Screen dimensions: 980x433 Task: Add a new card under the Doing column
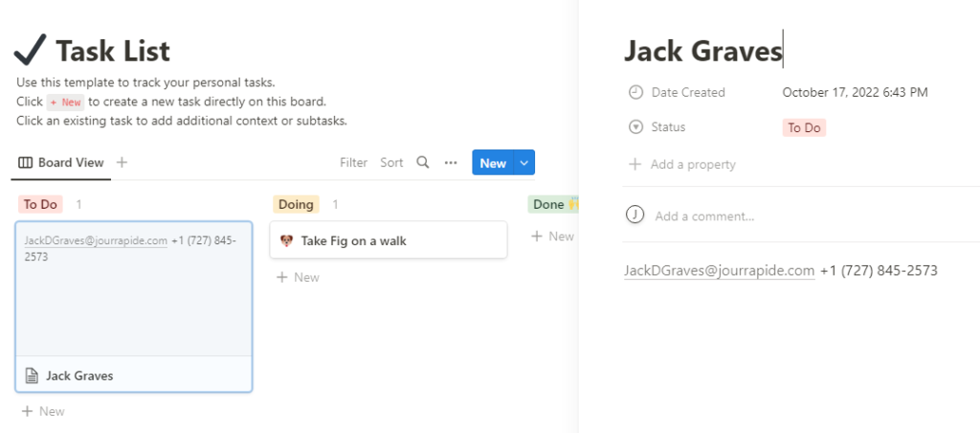pyautogui.click(x=298, y=277)
